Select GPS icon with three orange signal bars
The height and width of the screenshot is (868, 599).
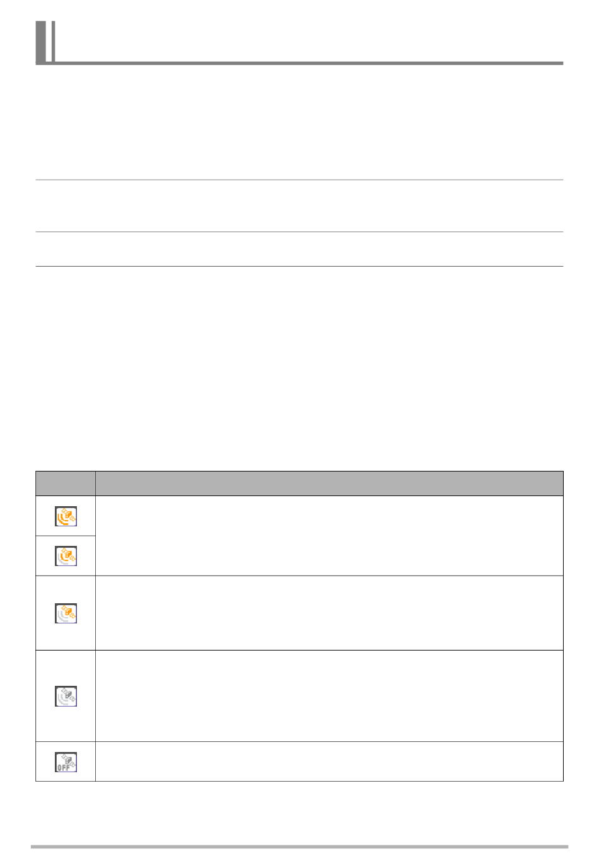coord(66,516)
